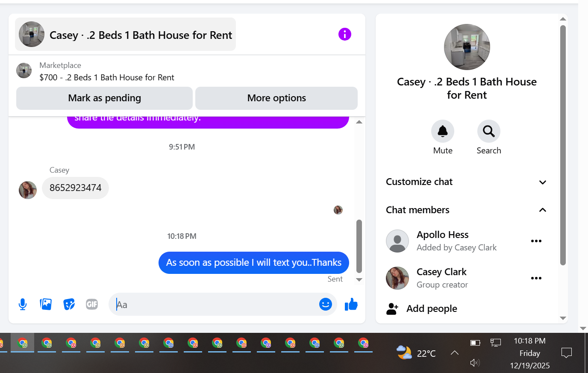588x373 pixels.
Task: Open options menu for Casey Clark
Action: [536, 278]
